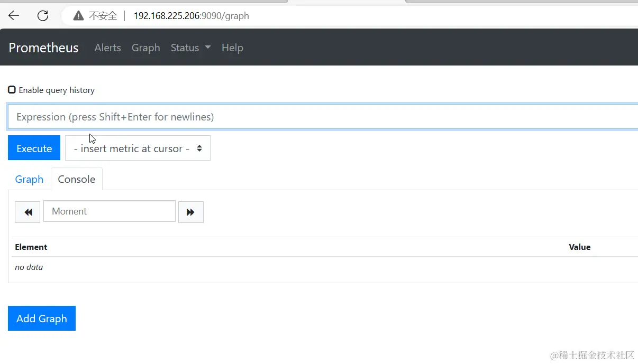
Task: Click the browser address bar URL
Action: [192, 16]
